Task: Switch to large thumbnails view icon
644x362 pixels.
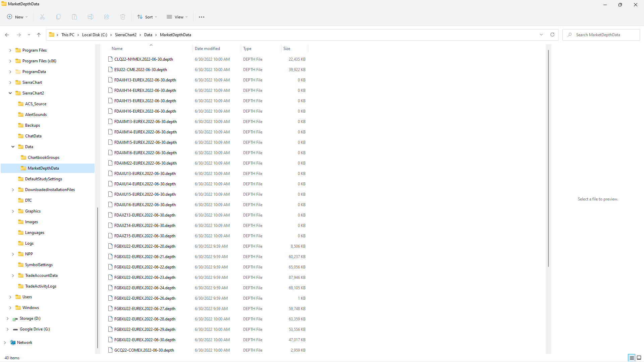Action: [639, 358]
